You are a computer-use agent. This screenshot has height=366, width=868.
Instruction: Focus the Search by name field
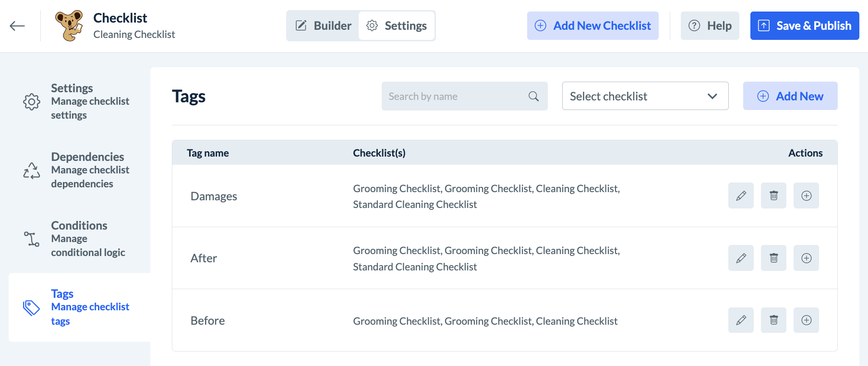454,97
